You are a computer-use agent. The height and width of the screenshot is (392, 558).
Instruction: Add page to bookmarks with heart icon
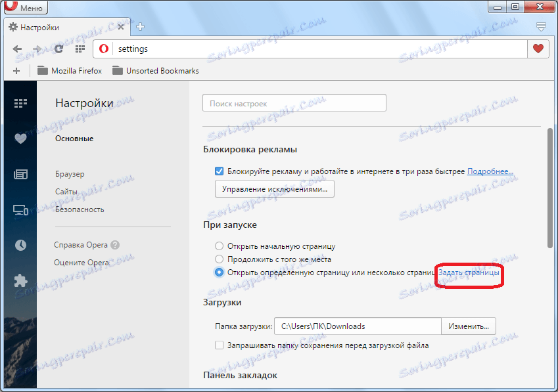tap(538, 49)
